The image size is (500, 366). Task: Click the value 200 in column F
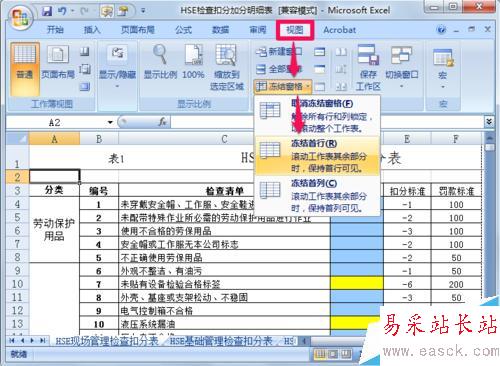[x=456, y=284]
